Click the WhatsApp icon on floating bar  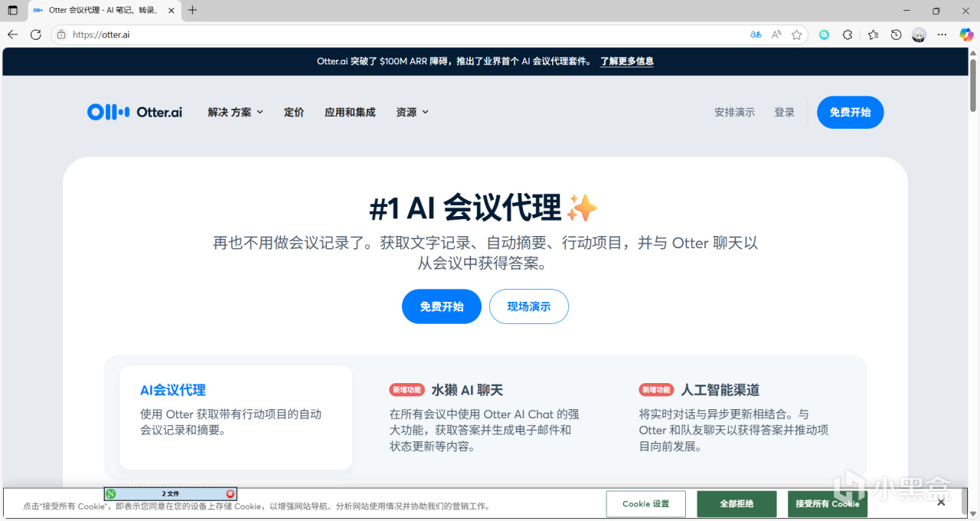point(111,493)
